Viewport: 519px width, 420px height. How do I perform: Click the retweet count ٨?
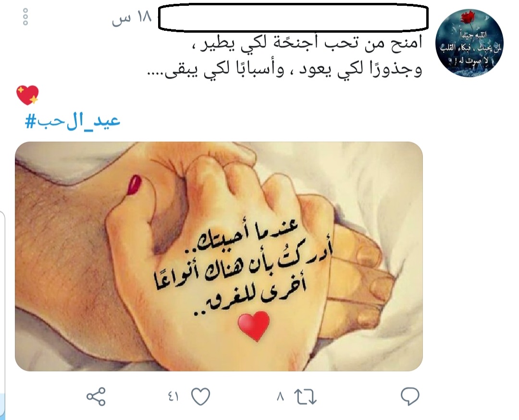tap(280, 396)
